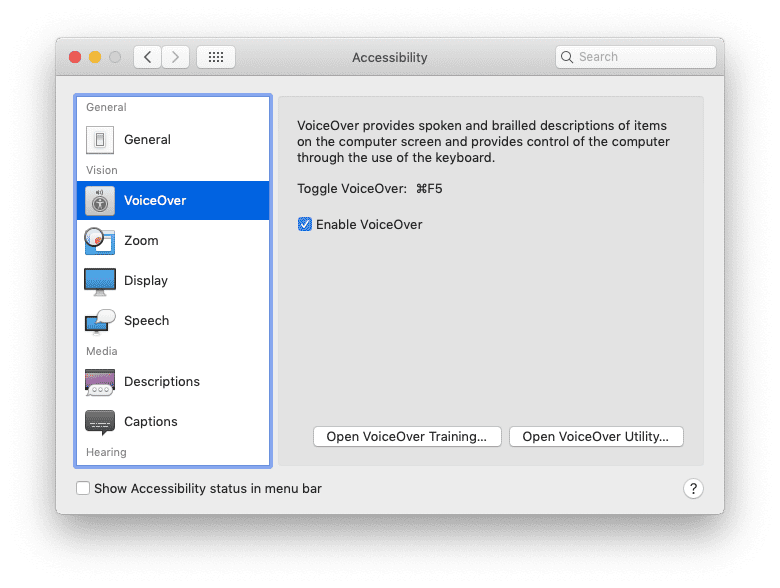Click the Descriptions icon in Media section
780x588 pixels.
[x=99, y=382]
